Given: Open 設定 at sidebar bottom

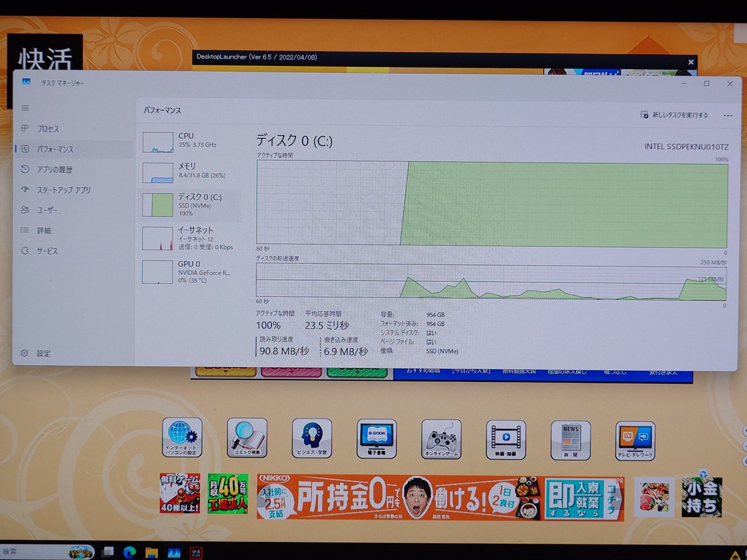Looking at the screenshot, I should [x=37, y=353].
